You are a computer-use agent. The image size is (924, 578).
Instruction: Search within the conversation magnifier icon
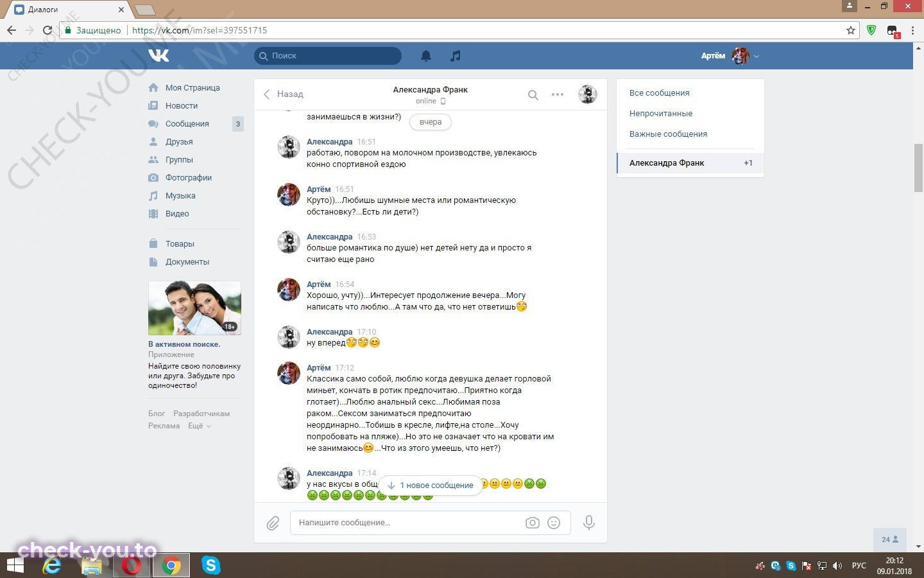(533, 95)
